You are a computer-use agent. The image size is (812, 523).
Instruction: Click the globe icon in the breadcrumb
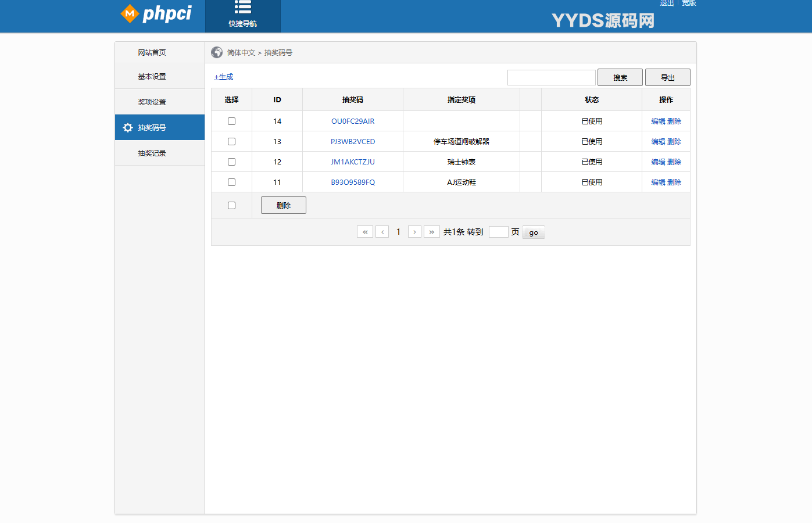coord(217,52)
